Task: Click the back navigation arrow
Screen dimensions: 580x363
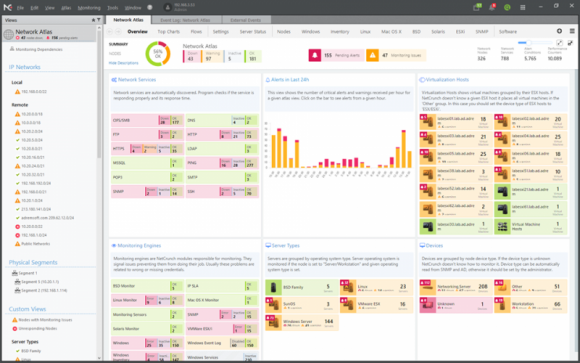Action: click(x=110, y=32)
